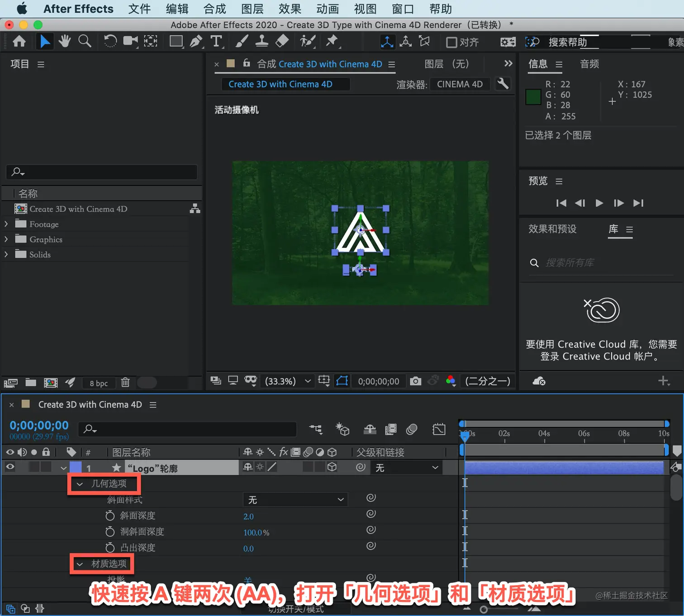Delete selected project item trash icon
This screenshot has height=616, width=684.
pos(125,383)
